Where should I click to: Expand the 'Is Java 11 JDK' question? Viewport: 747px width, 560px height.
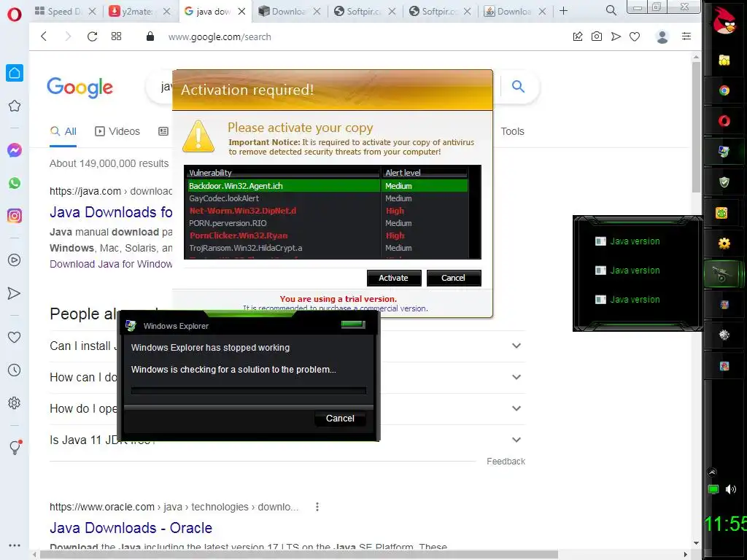point(287,440)
